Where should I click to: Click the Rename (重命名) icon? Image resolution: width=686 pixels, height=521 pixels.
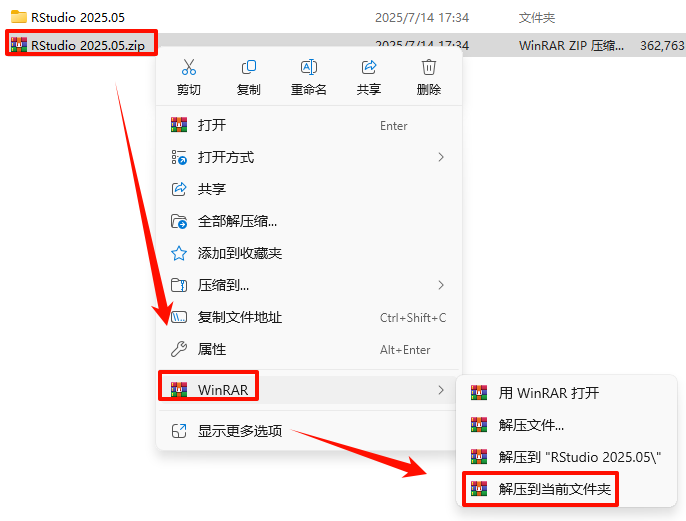[309, 67]
